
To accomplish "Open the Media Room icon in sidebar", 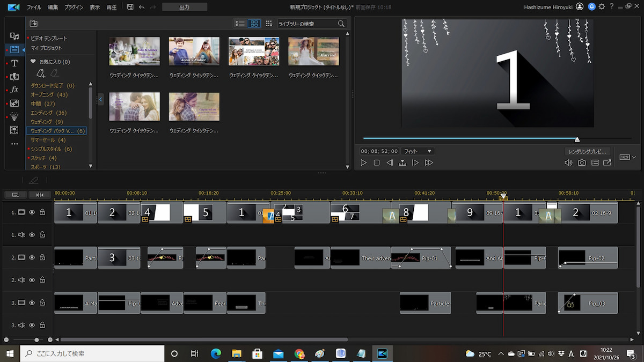I will point(14,36).
